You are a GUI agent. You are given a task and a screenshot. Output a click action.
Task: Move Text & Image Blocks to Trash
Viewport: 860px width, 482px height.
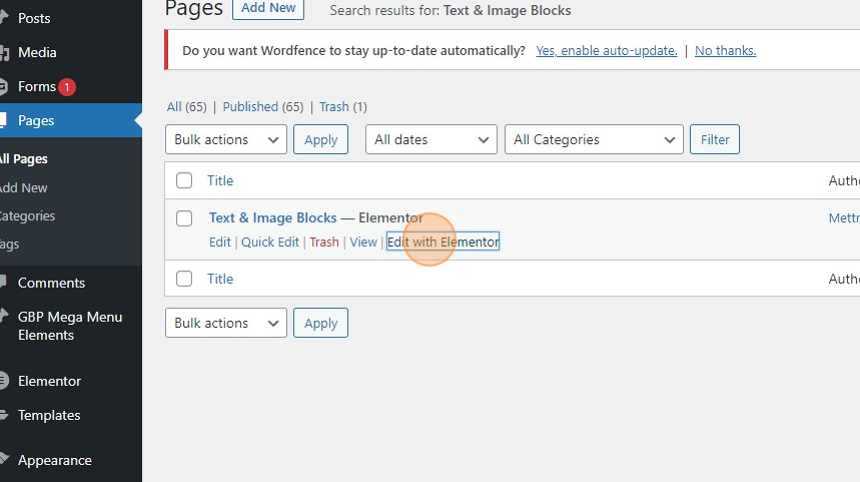[324, 242]
